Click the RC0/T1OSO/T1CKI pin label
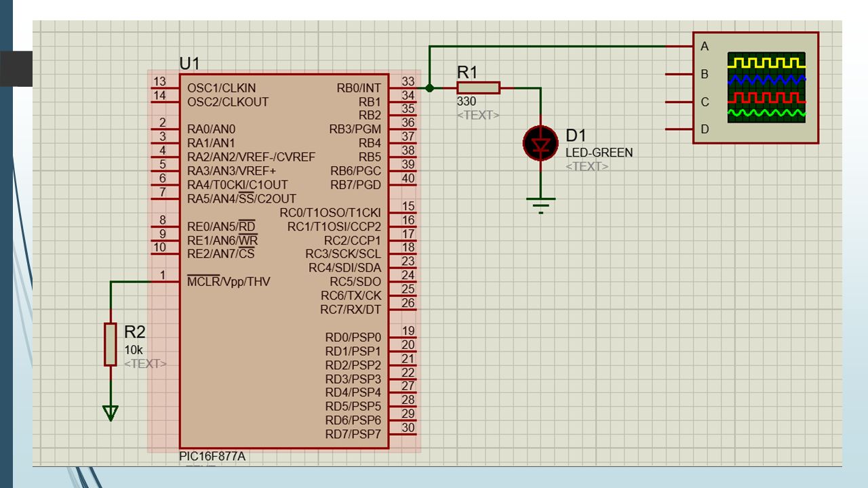This screenshot has width=868, height=488. coord(330,213)
